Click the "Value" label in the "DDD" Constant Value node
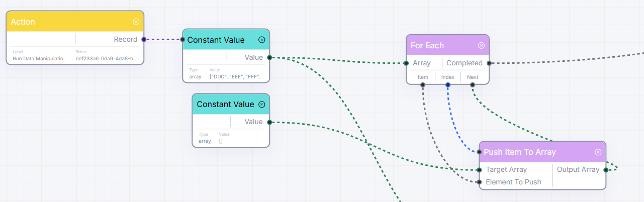The height and width of the screenshot is (202, 644). (254, 57)
